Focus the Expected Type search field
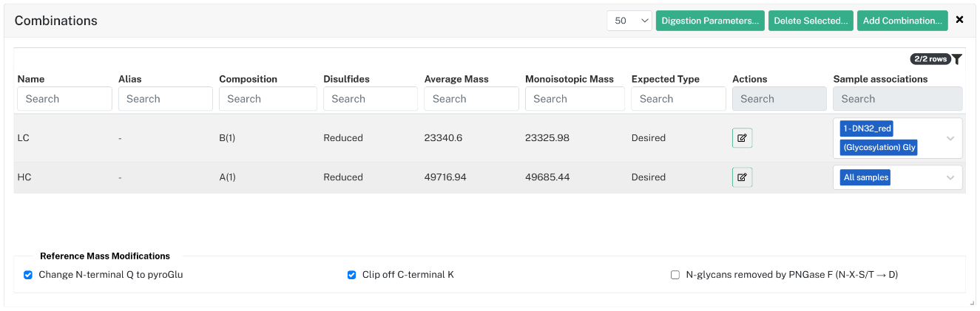This screenshot has height=311, width=980. coord(679,99)
